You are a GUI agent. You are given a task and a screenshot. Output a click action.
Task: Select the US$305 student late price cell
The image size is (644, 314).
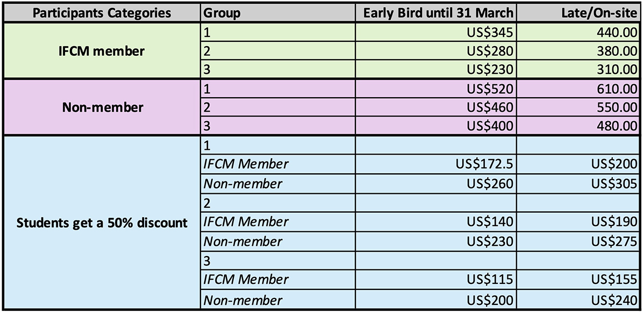(614, 184)
